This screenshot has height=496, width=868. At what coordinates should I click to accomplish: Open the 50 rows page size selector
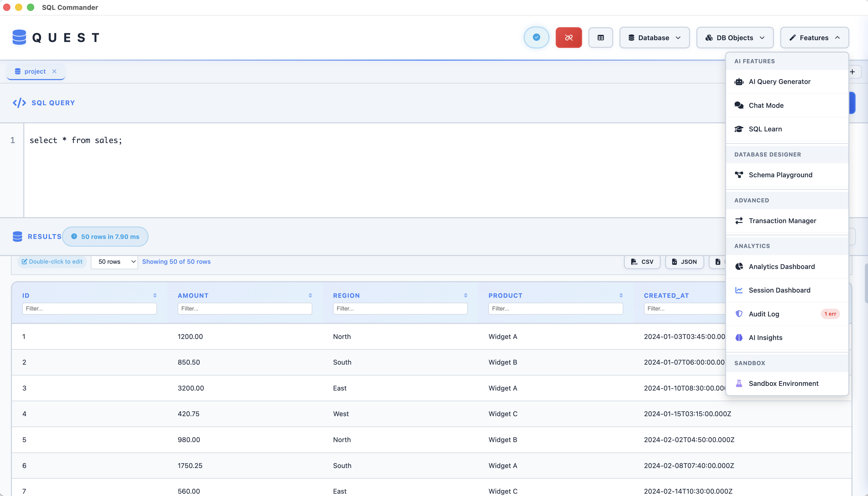(x=114, y=262)
